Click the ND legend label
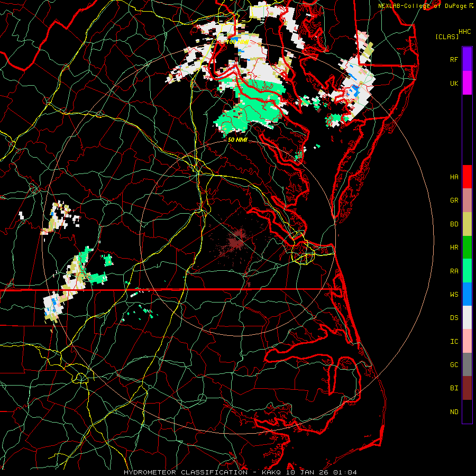Screen dimensions: 476x476 click(x=454, y=411)
